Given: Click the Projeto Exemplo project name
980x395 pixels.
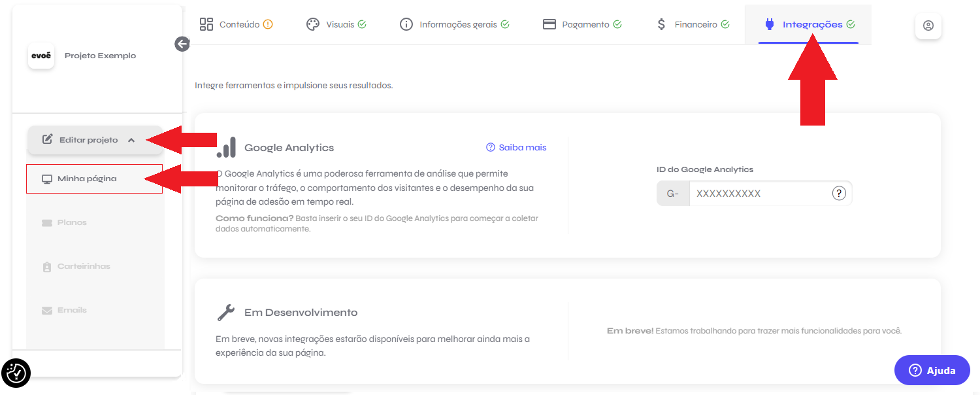Looking at the screenshot, I should (x=101, y=56).
